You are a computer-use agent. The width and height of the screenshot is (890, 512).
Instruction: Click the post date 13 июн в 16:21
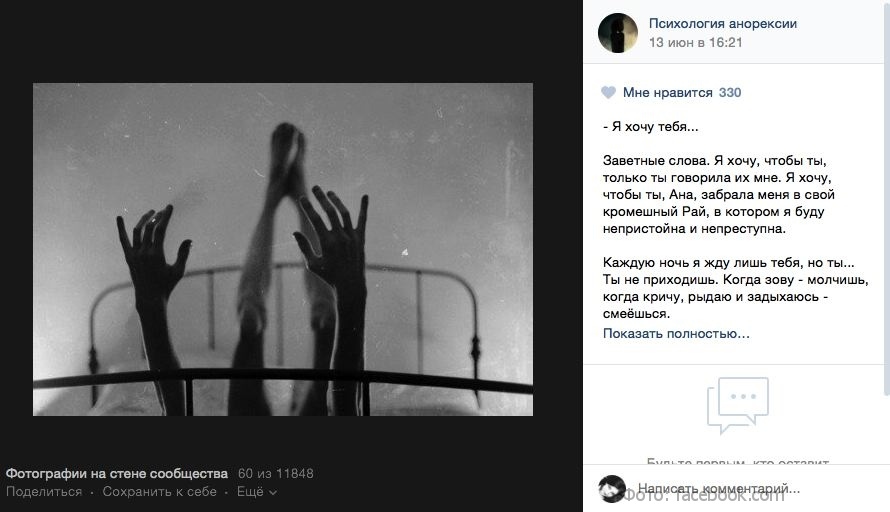click(695, 43)
